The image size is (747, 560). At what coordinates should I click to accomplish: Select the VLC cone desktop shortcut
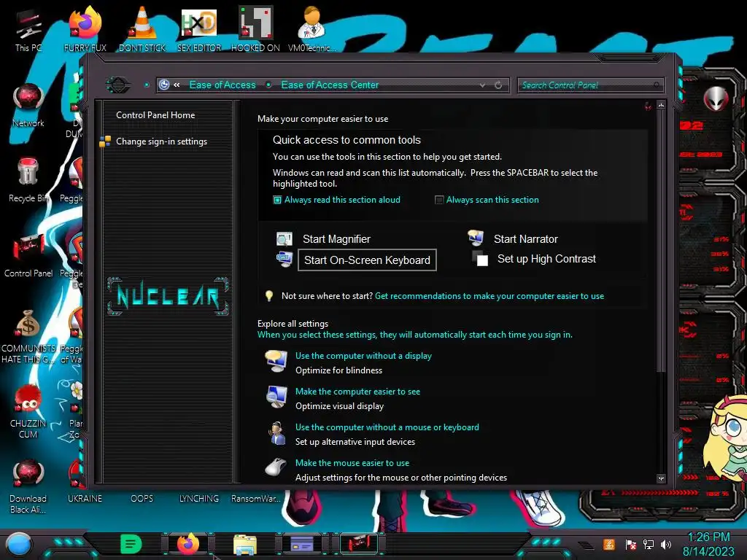click(142, 29)
